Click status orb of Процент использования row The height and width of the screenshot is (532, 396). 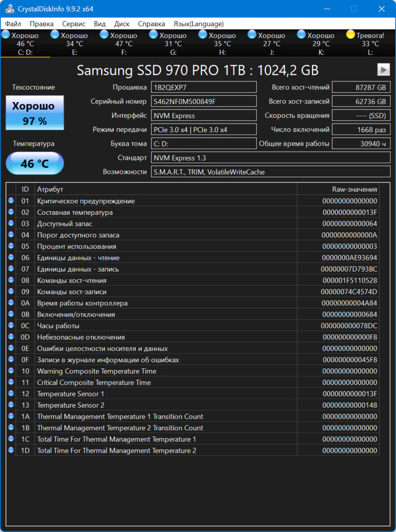click(x=11, y=246)
